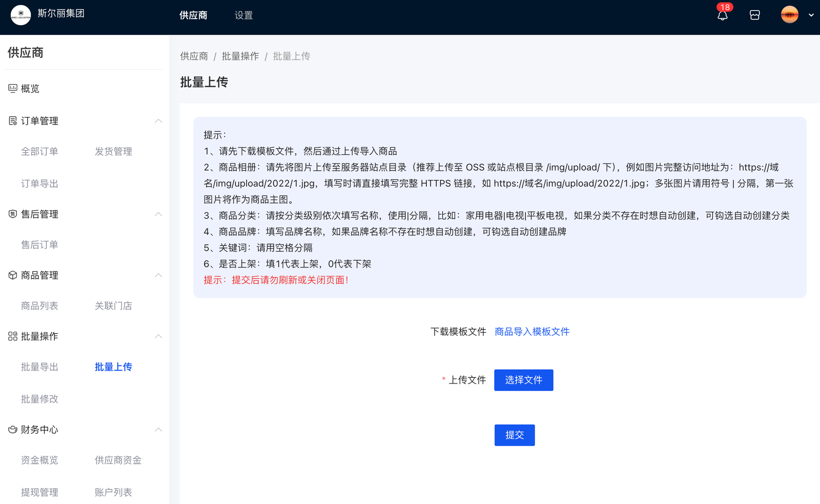Screen dimensions: 820x504
Task: Collapse the 财务中心 section chevron
Action: [x=158, y=430]
